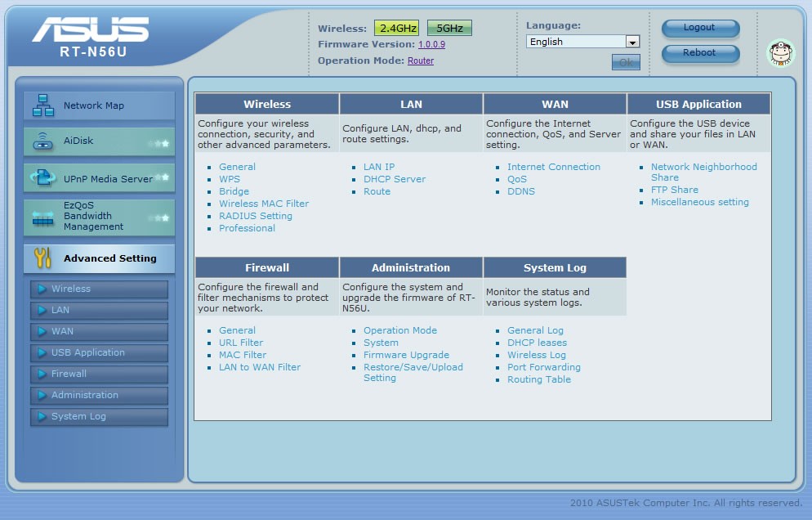This screenshot has height=520, width=812.
Task: Open Wireless MAC Filter link
Action: tap(264, 204)
